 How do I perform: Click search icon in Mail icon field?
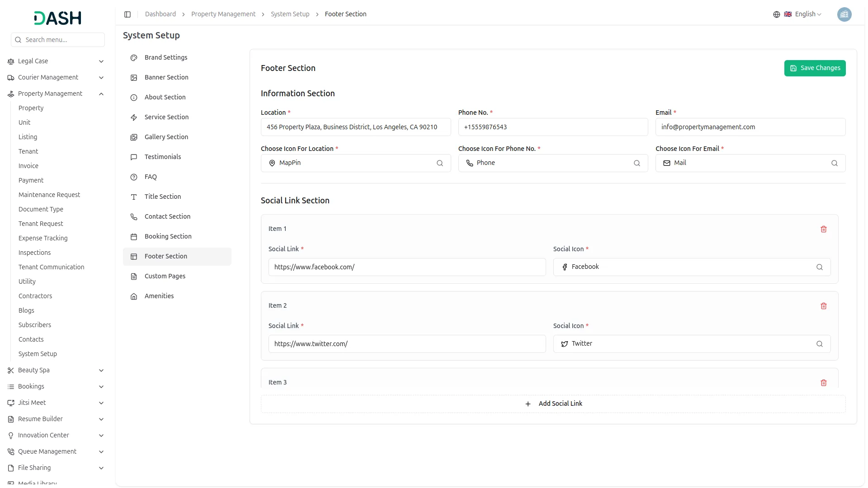tap(834, 163)
